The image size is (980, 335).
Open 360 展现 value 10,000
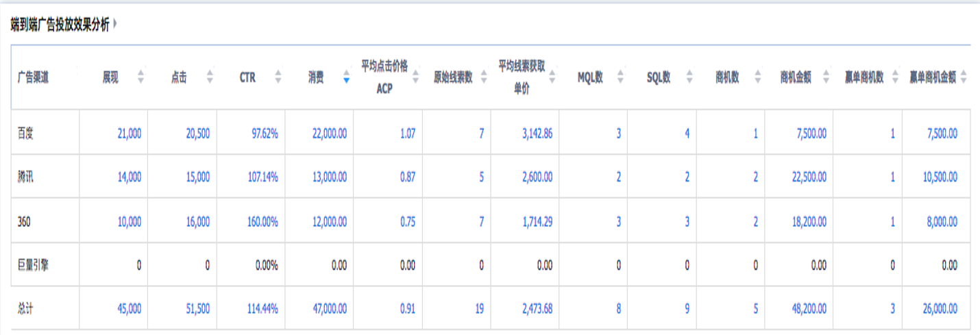point(130,221)
